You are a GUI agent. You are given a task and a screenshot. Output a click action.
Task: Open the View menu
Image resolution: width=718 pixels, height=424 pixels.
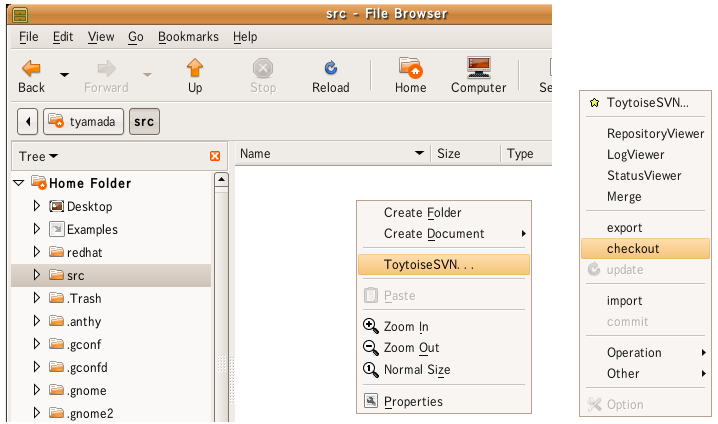point(101,37)
